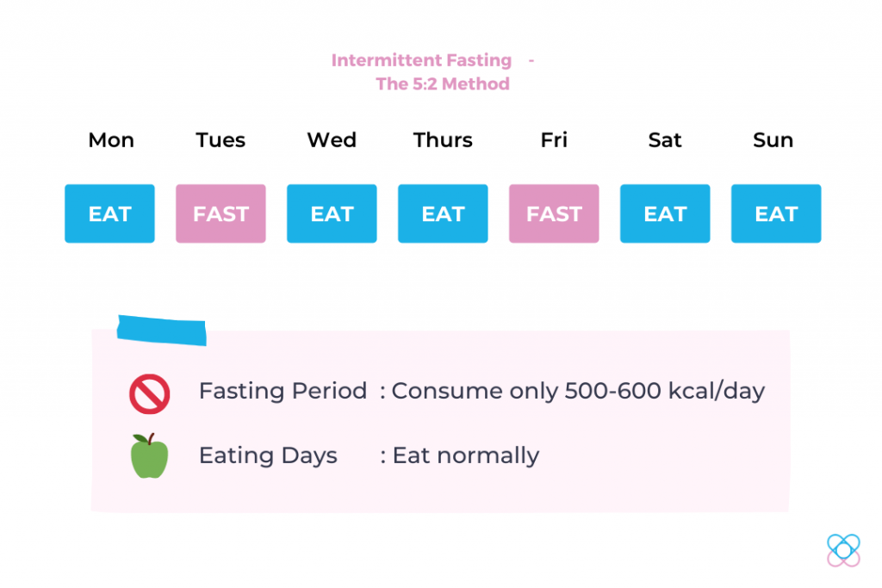
Task: Select Saturday's EAT block
Action: click(x=665, y=214)
